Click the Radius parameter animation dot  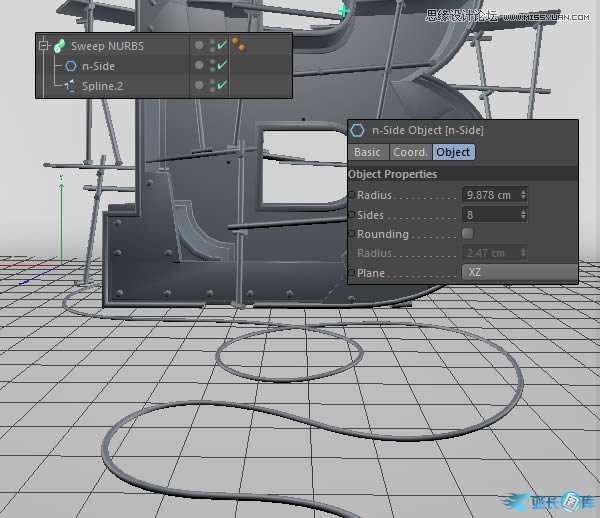pyautogui.click(x=352, y=195)
